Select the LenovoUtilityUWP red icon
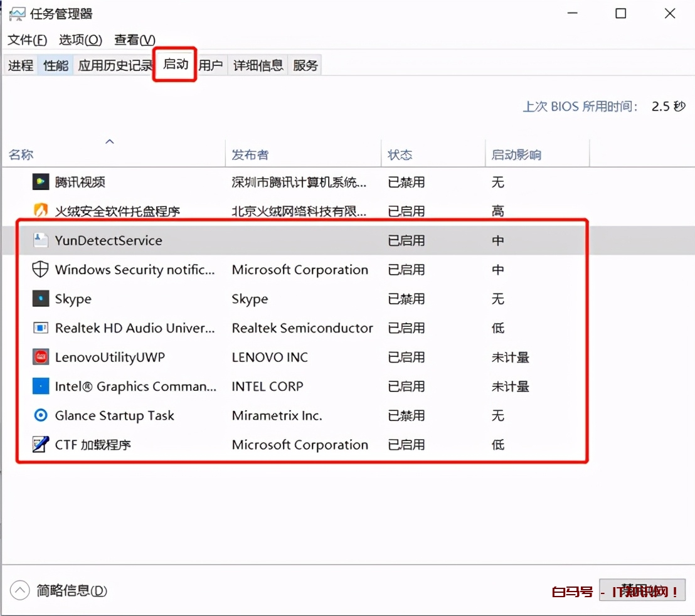Viewport: 695px width, 616px height. coord(39,357)
